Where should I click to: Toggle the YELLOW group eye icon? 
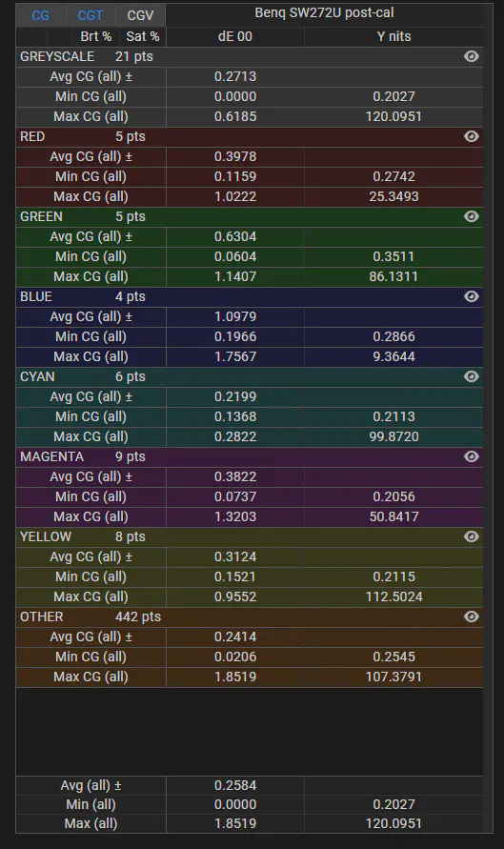pyautogui.click(x=472, y=536)
